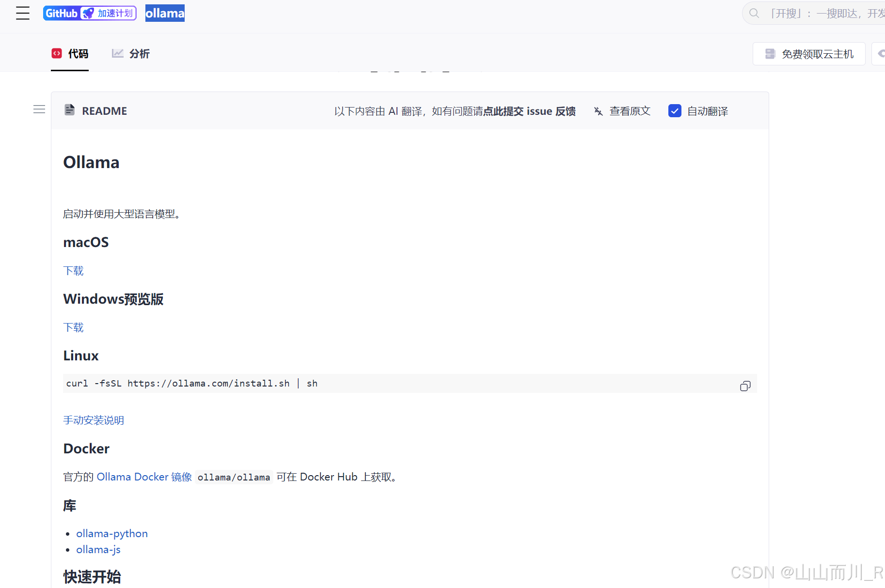This screenshot has height=588, width=885.
Task: Click the README title label
Action: click(105, 111)
